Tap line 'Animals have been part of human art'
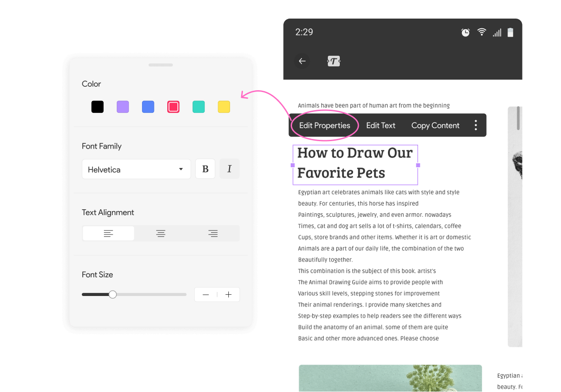Image resolution: width=561 pixels, height=392 pixels. point(374,105)
